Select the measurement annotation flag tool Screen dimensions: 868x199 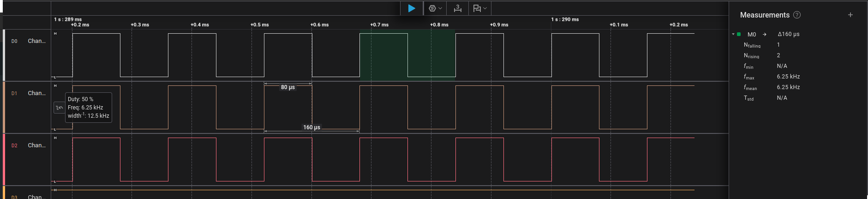[x=477, y=8]
